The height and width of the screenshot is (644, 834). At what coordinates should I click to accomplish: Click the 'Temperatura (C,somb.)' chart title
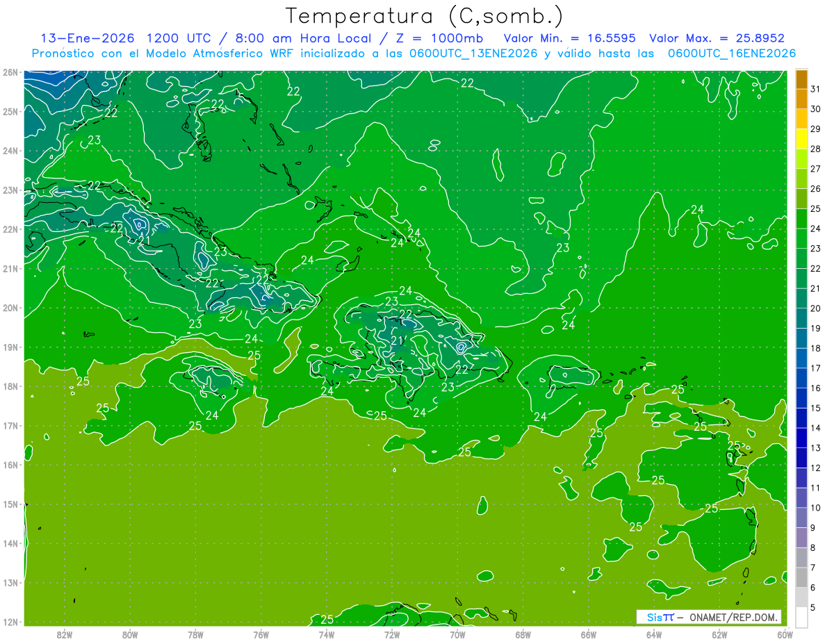click(424, 16)
